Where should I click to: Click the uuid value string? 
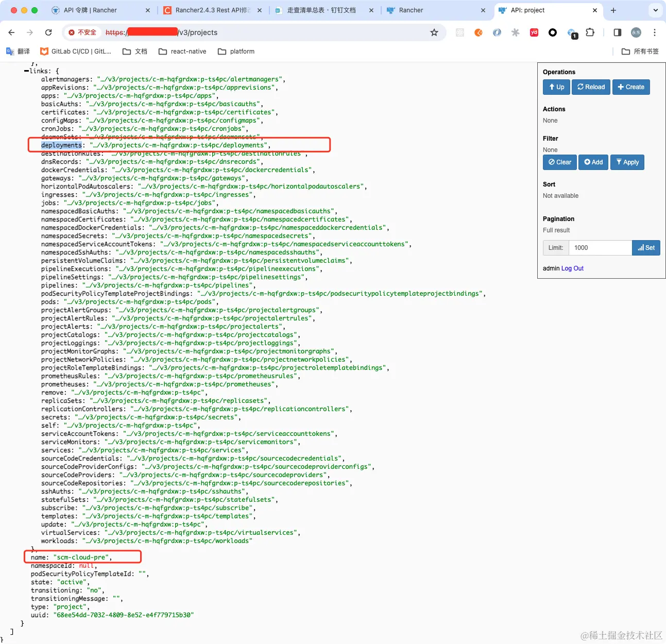coord(123,615)
